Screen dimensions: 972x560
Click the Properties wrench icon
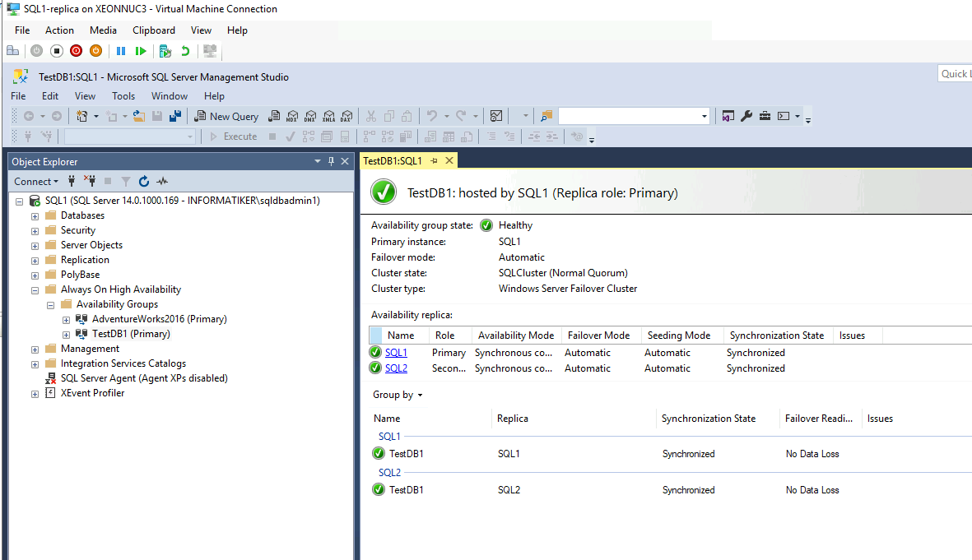[746, 116]
